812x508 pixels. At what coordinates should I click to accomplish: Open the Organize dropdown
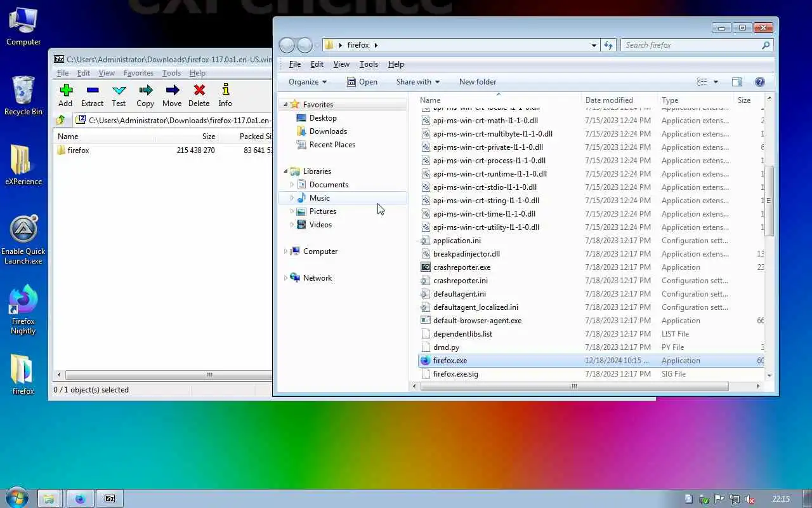pos(308,82)
